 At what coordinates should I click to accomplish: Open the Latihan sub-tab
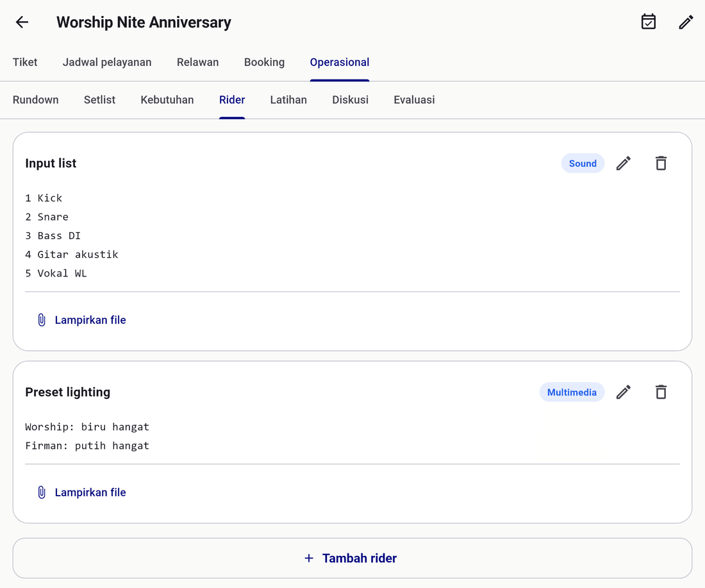pos(288,100)
